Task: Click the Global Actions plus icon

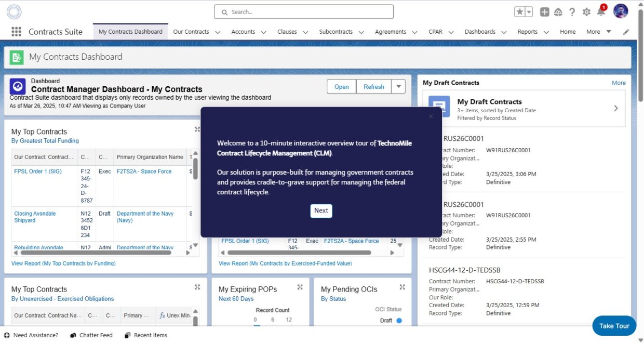Action: (x=544, y=12)
